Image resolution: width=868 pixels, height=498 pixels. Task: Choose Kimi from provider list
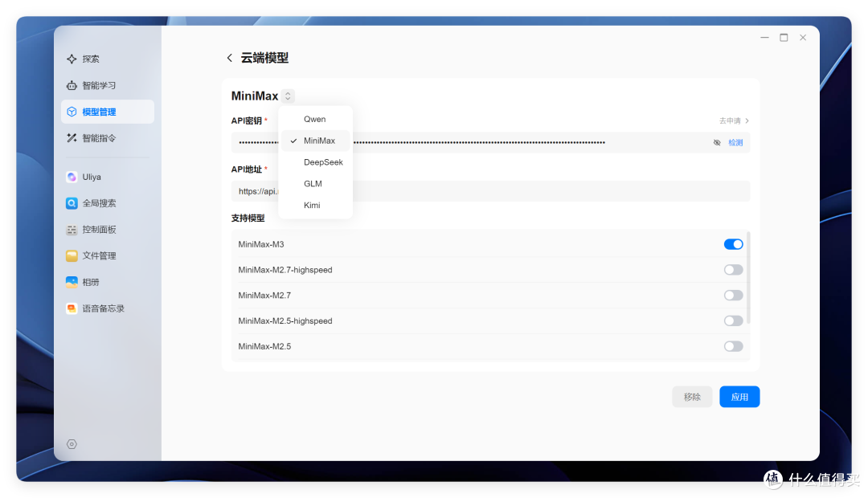click(x=316, y=206)
